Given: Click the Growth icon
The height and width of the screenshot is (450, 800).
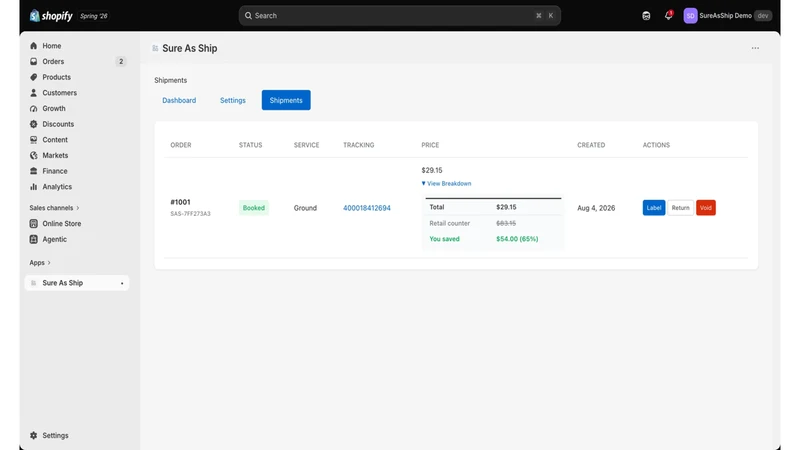Looking at the screenshot, I should 34,109.
